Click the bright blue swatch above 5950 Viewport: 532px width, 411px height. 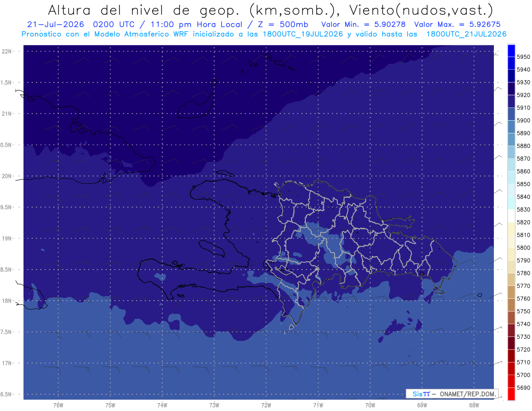(511, 51)
